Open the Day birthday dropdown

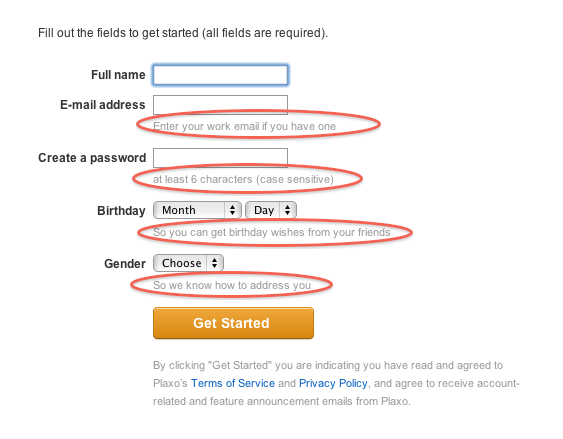pyautogui.click(x=271, y=210)
